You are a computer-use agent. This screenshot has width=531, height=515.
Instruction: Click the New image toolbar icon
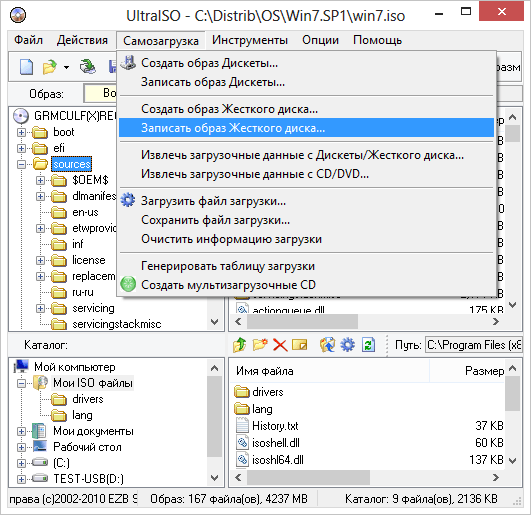(x=26, y=66)
